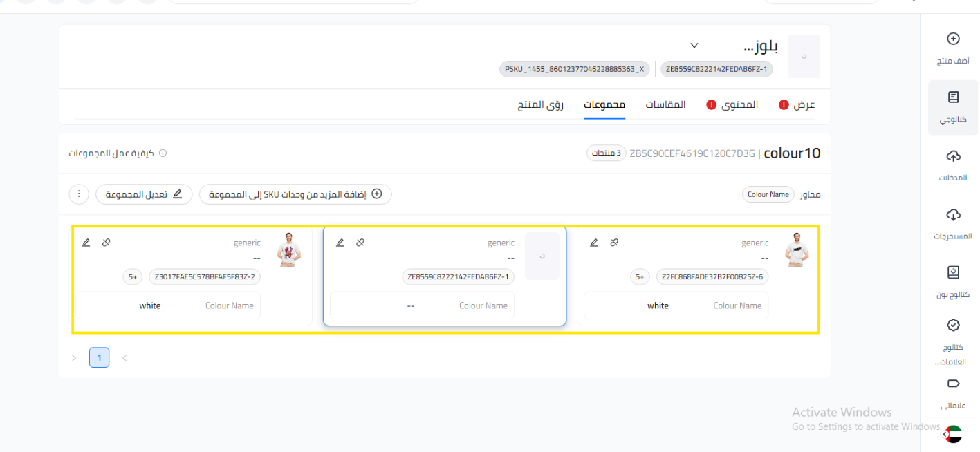
Task: Switch to the المقاسات tab
Action: point(665,105)
